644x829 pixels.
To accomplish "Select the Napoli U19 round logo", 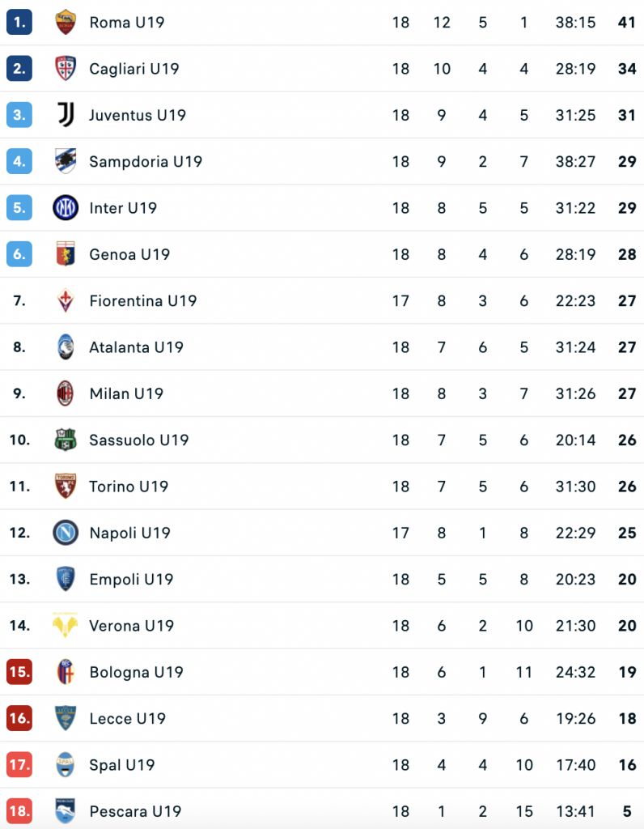I will click(66, 533).
